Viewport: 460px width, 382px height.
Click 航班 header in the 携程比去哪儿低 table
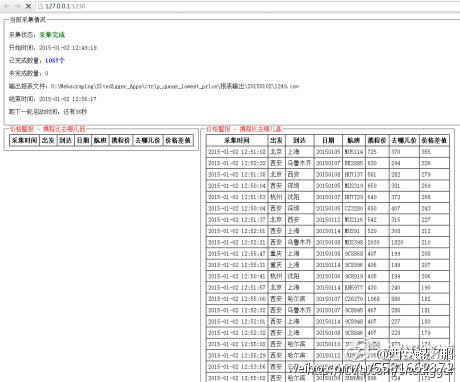click(100, 140)
